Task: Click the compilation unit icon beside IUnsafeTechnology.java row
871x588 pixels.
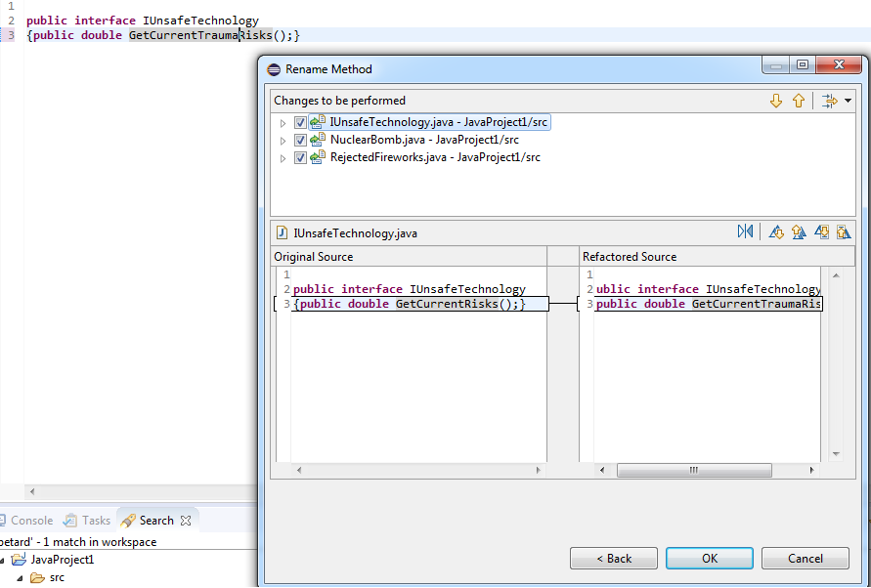Action: (x=318, y=122)
